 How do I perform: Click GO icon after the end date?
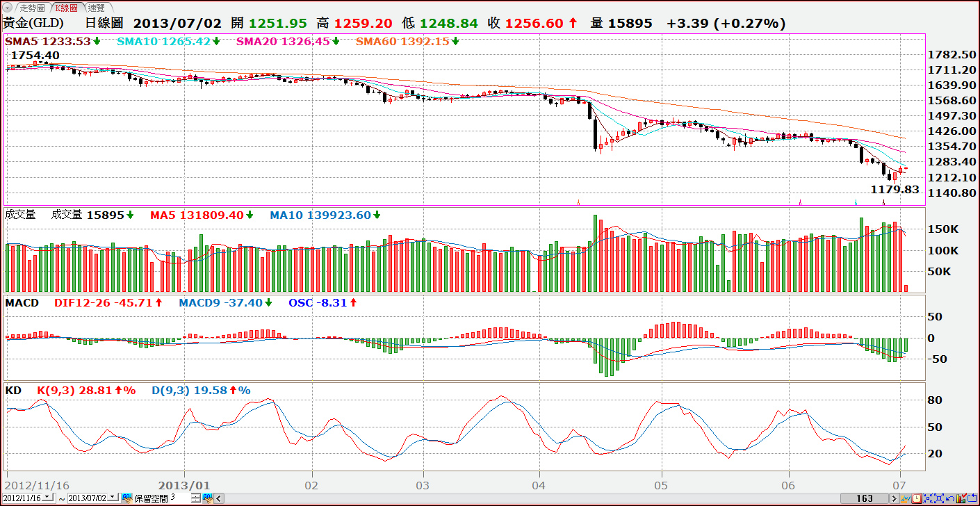127,498
